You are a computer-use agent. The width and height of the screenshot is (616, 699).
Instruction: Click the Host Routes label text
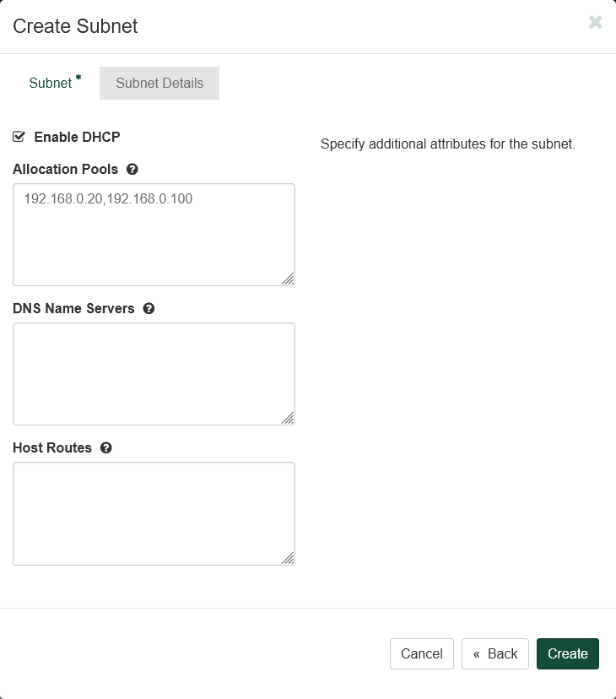coord(52,447)
